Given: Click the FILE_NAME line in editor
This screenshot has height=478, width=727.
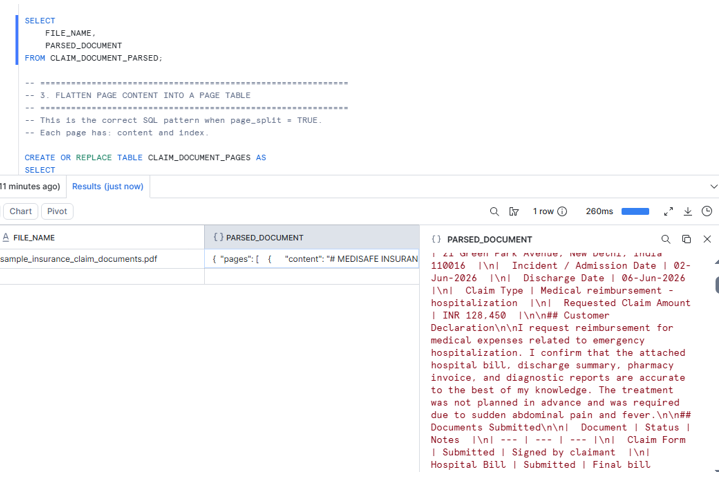Looking at the screenshot, I should 70,33.
